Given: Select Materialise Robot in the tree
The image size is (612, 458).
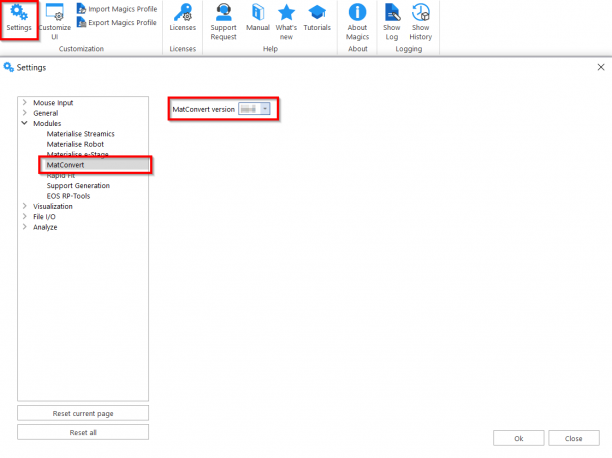Looking at the screenshot, I should tap(75, 144).
